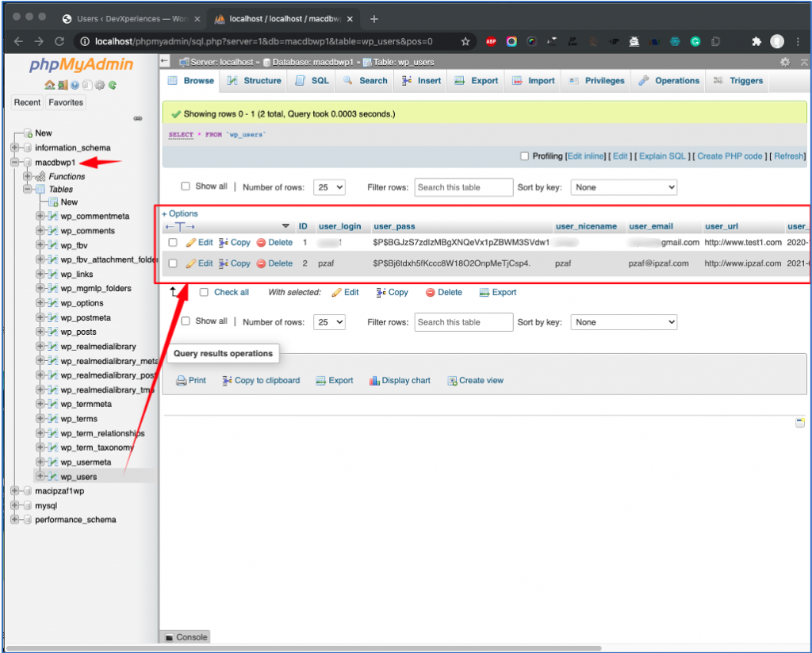Screen dimensions: 812x653
Task: Open the Triggers tab
Action: 737,81
